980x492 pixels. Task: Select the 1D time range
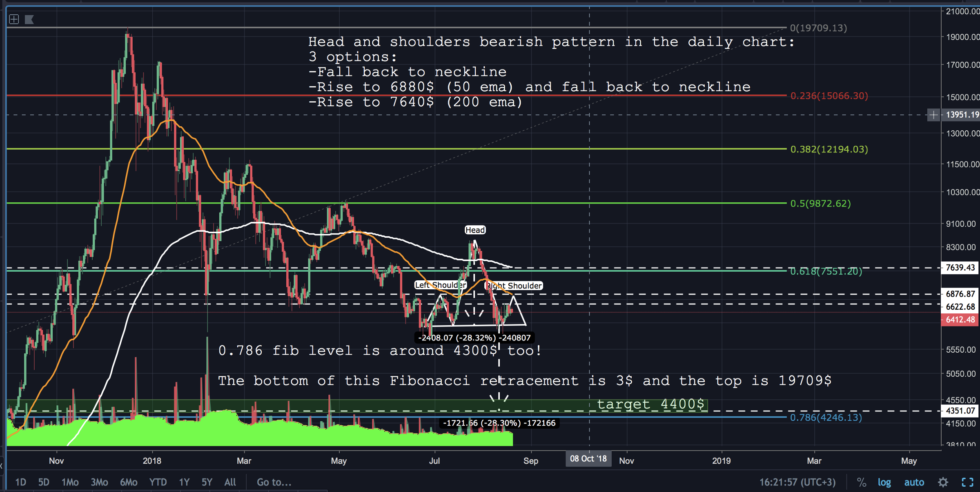point(20,483)
